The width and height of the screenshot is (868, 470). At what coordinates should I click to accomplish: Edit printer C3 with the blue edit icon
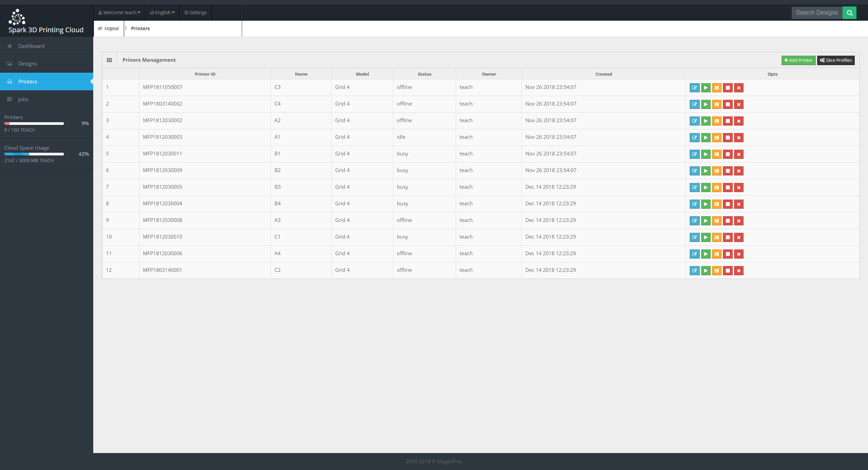tap(694, 88)
